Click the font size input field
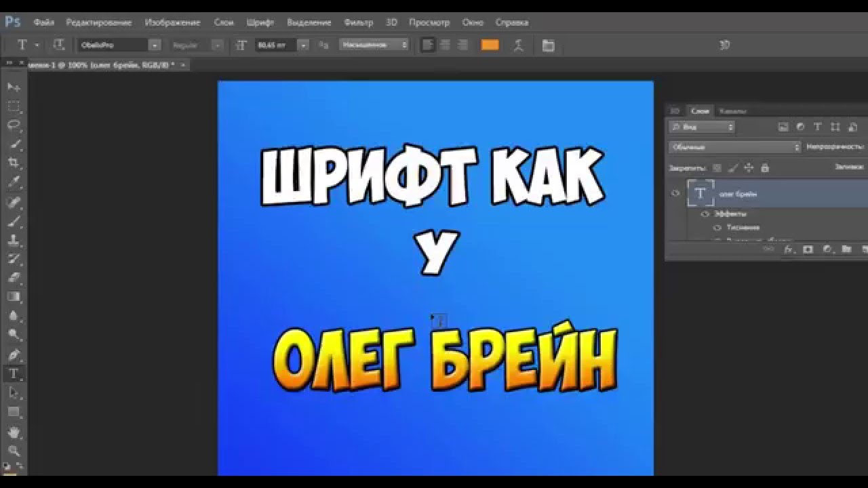This screenshot has height=488, width=868. click(276, 45)
